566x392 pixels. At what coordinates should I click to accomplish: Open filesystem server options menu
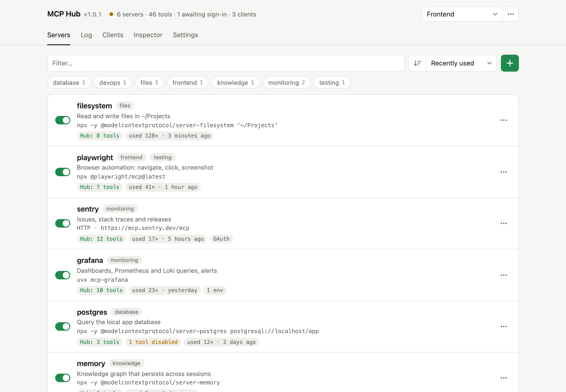504,120
